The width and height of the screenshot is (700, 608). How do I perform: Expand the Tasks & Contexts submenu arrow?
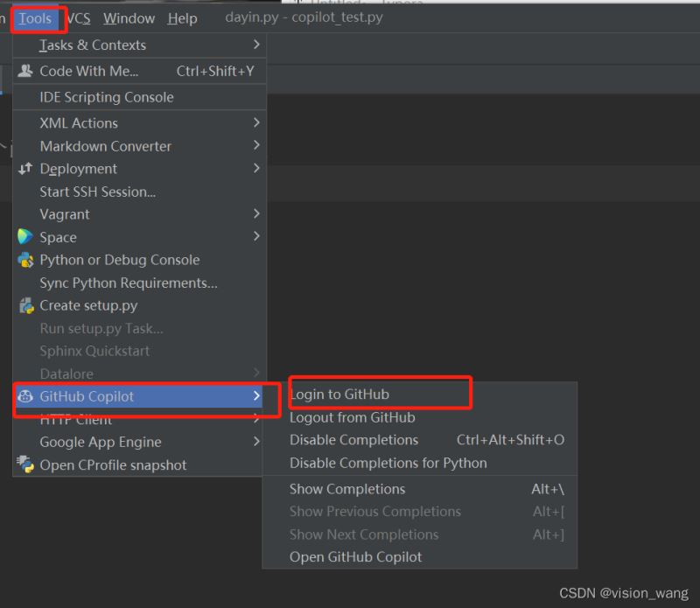(x=256, y=45)
